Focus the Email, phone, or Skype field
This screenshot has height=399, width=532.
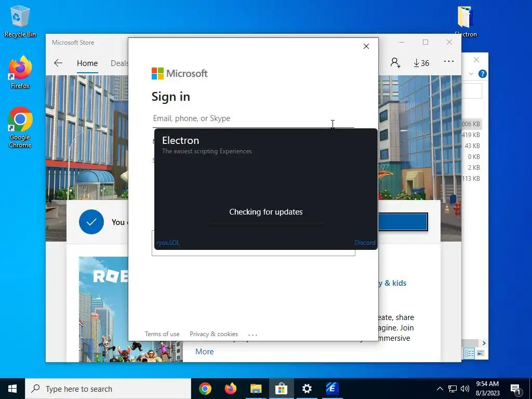pyautogui.click(x=253, y=119)
